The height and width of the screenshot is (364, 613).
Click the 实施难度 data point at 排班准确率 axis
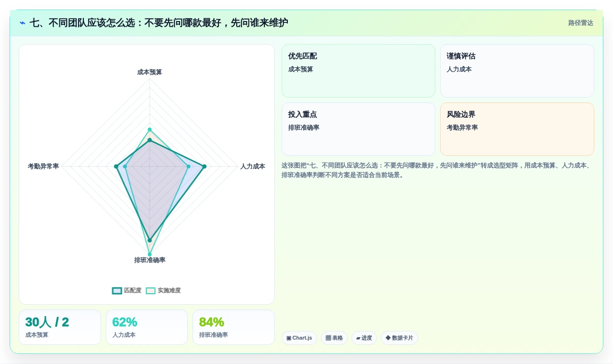(x=149, y=254)
